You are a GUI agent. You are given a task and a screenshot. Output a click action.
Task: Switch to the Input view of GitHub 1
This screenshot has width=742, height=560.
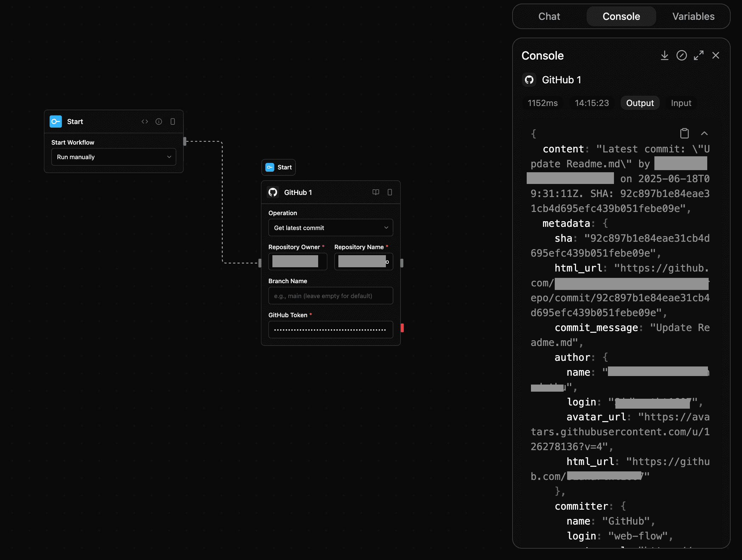tap(681, 103)
